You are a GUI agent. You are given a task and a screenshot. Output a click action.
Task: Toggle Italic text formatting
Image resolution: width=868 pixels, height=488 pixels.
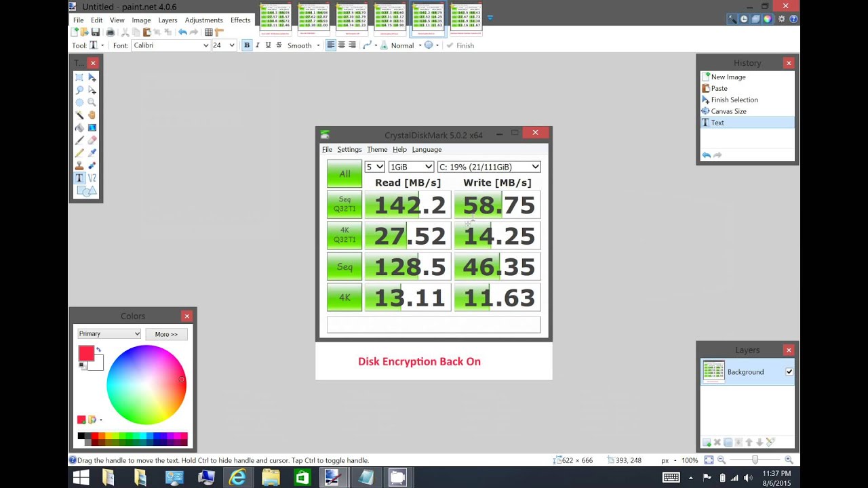(257, 45)
